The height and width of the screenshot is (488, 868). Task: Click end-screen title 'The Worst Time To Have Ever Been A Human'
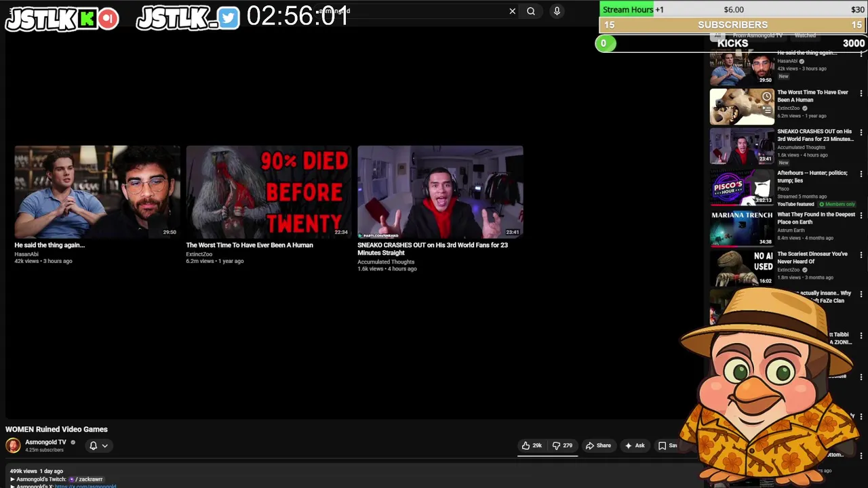click(250, 245)
